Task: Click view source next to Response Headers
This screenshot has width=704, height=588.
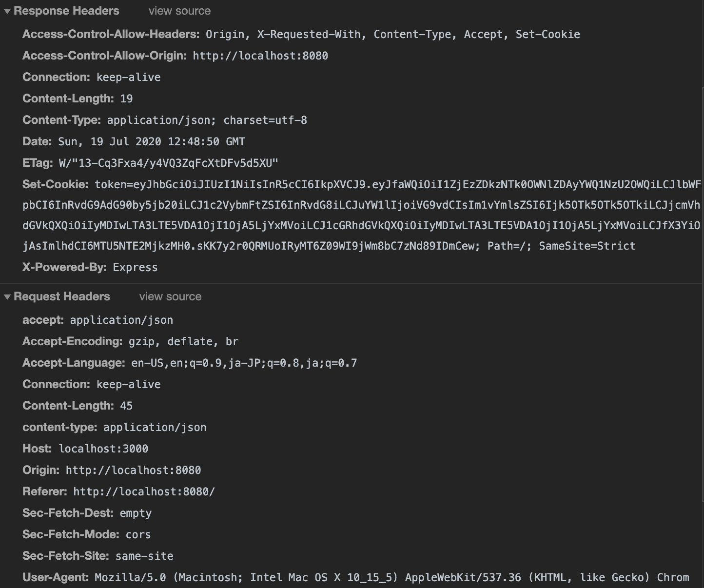Action: pyautogui.click(x=179, y=11)
